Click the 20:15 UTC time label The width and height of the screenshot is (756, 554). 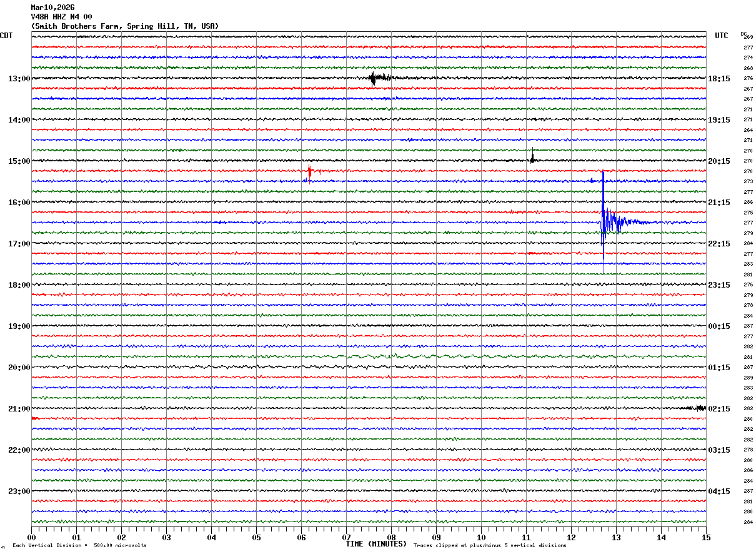tap(719, 161)
